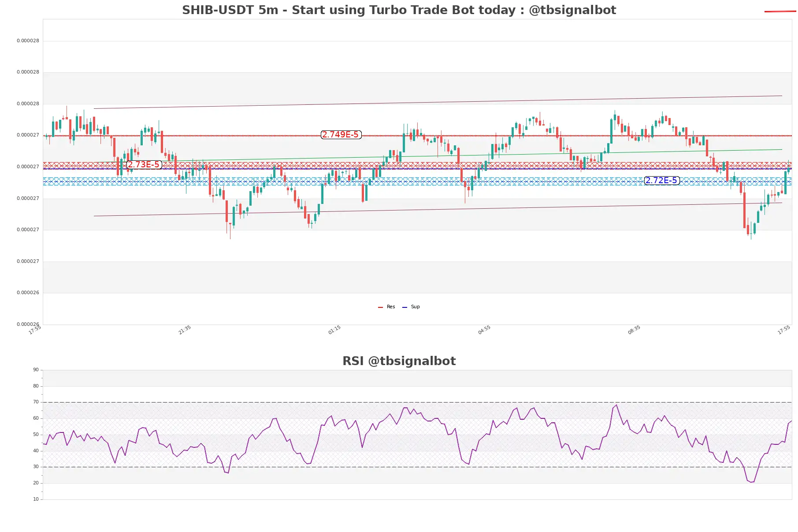The width and height of the screenshot is (798, 532).
Task: Click the RSI 10 axis label
Action: 36,499
